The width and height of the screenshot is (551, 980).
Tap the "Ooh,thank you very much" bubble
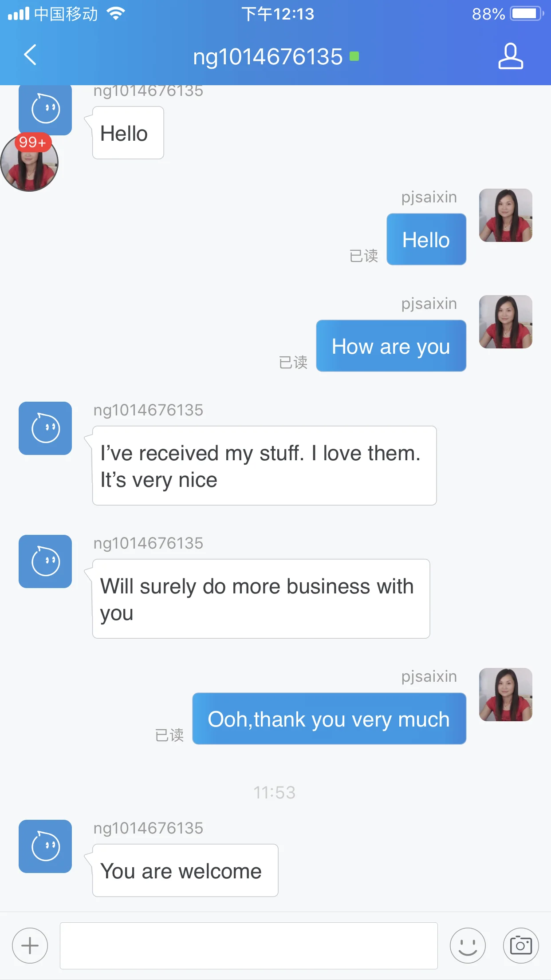pyautogui.click(x=329, y=719)
